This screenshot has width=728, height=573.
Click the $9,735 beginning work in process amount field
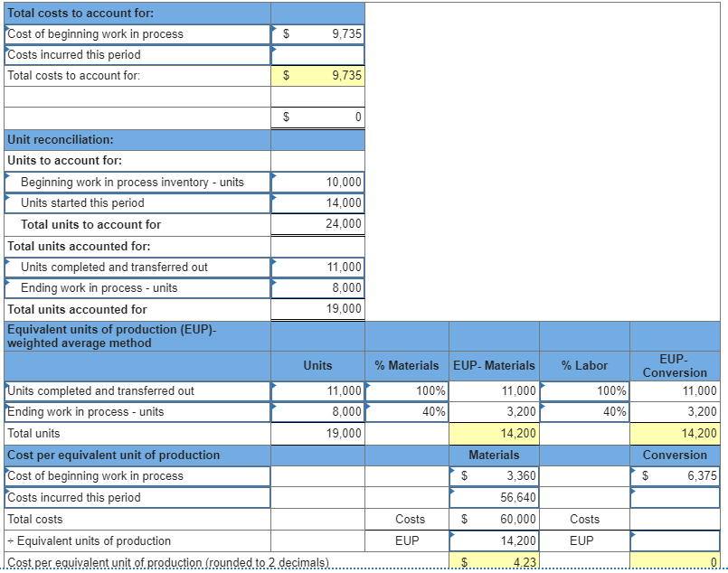point(317,33)
